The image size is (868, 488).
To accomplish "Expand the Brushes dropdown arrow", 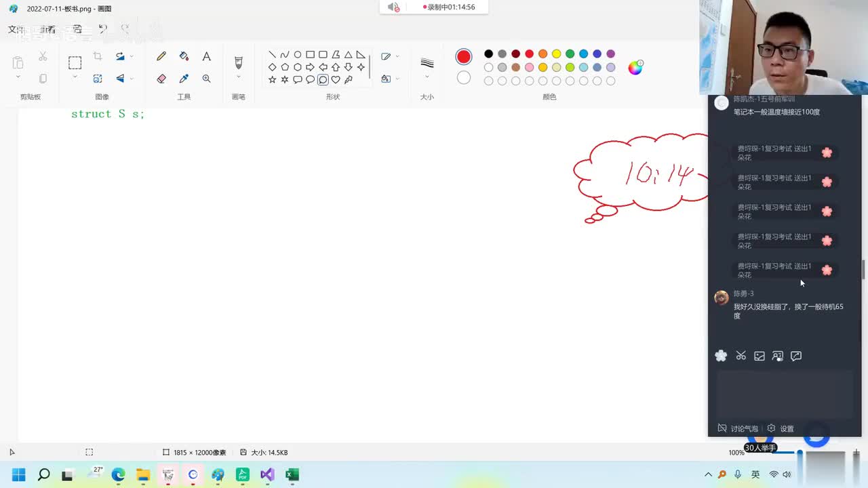I will [238, 77].
